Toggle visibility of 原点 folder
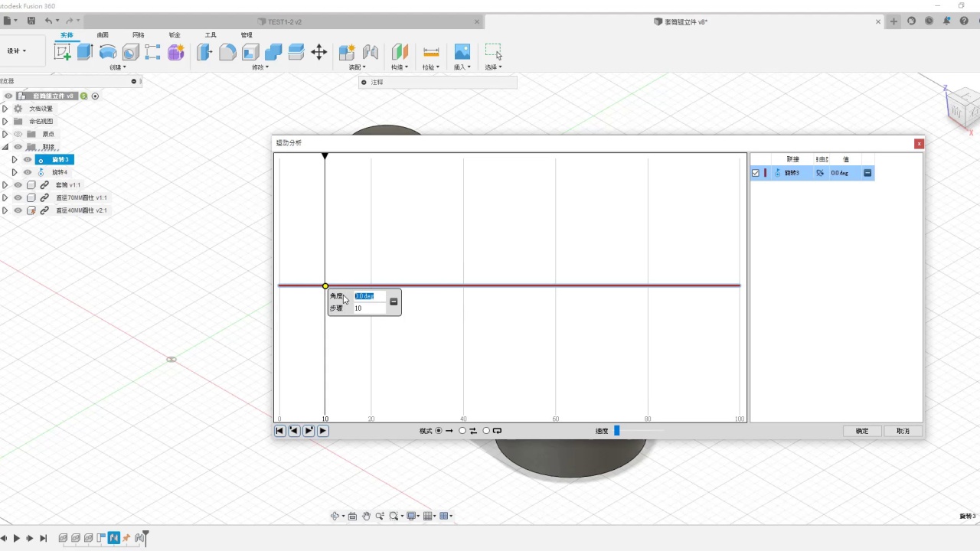980x551 pixels. (x=18, y=134)
